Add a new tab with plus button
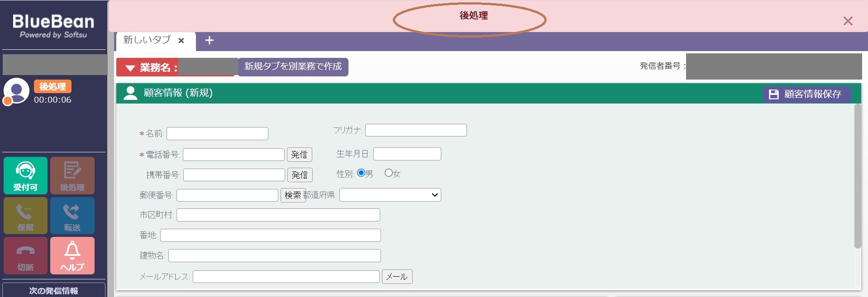Viewport: 868px width, 297px height. tap(209, 40)
